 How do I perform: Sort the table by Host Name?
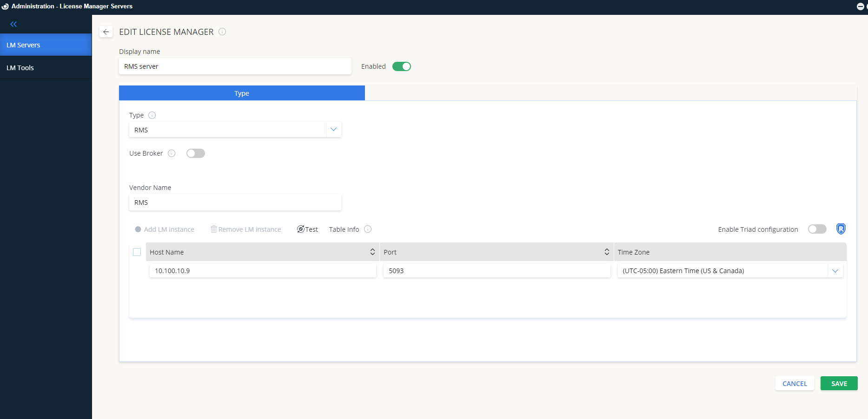point(372,251)
